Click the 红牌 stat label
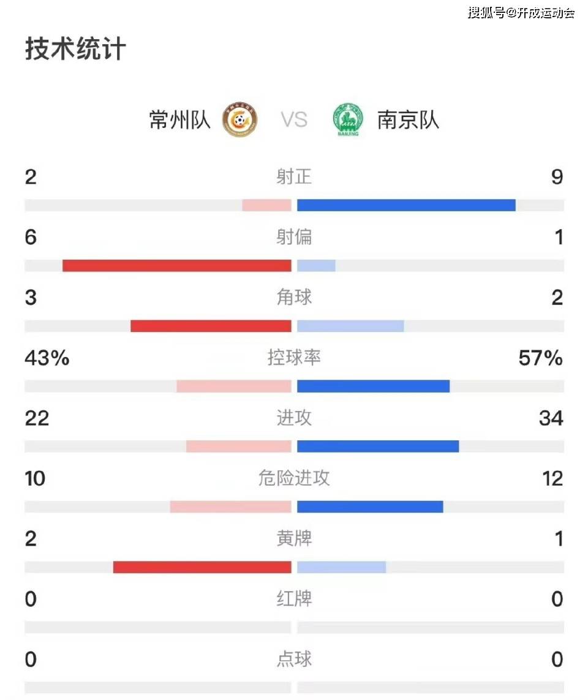The width and height of the screenshot is (588, 700). [x=294, y=599]
